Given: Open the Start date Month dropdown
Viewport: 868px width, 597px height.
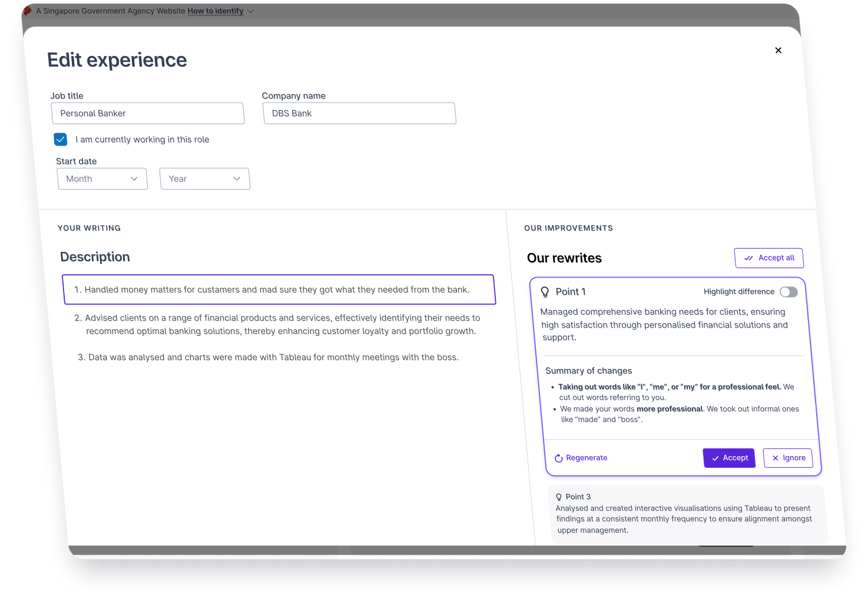Looking at the screenshot, I should click(102, 179).
